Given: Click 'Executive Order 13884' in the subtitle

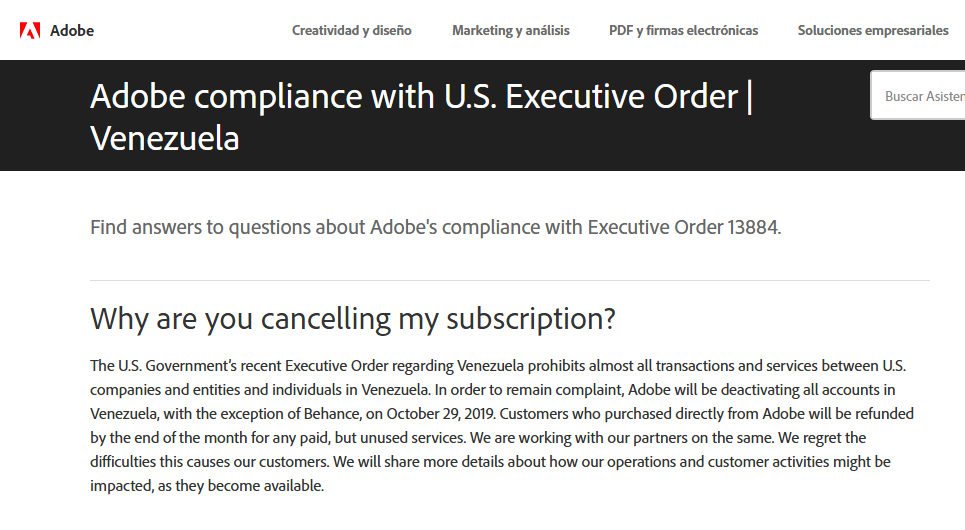Looking at the screenshot, I should coord(684,227).
